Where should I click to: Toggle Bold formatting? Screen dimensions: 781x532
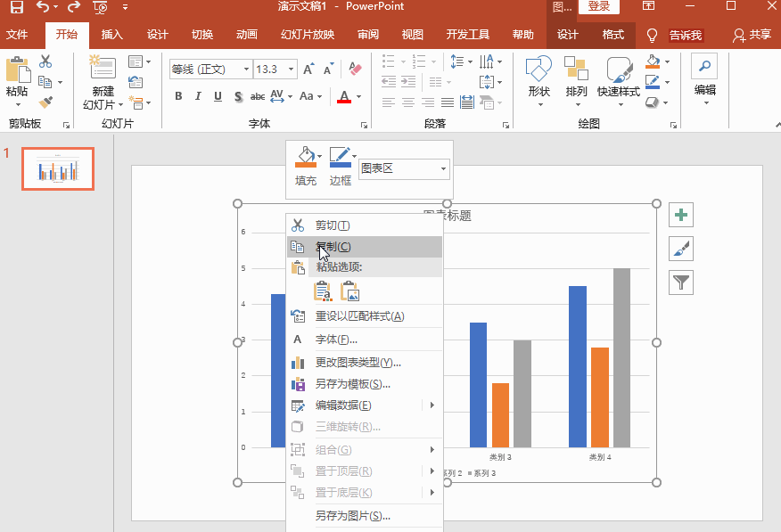click(x=178, y=96)
